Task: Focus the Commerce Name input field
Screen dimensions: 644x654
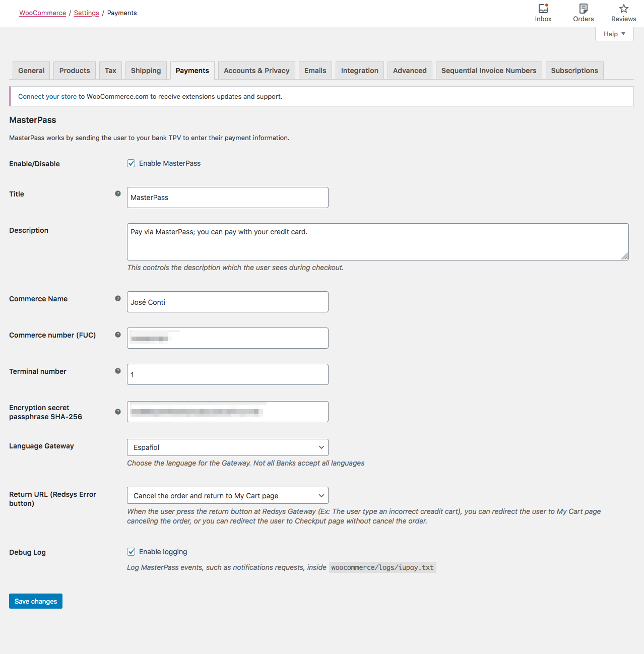Action: click(x=228, y=302)
